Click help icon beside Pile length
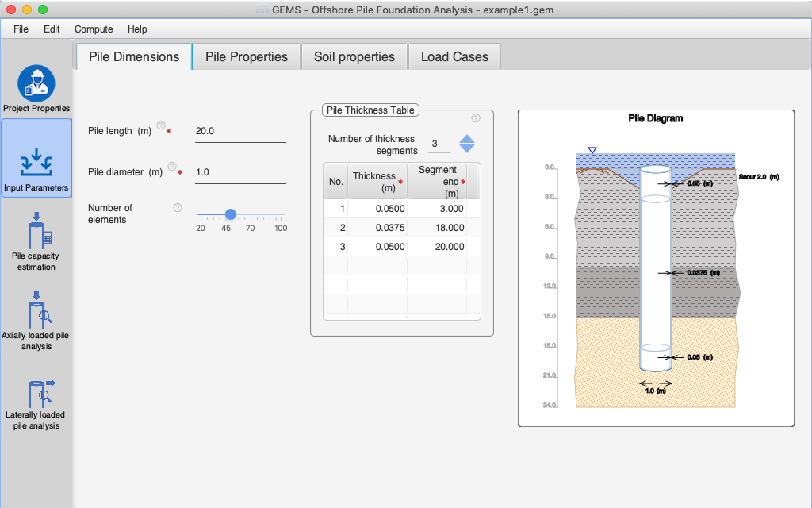 (x=161, y=125)
